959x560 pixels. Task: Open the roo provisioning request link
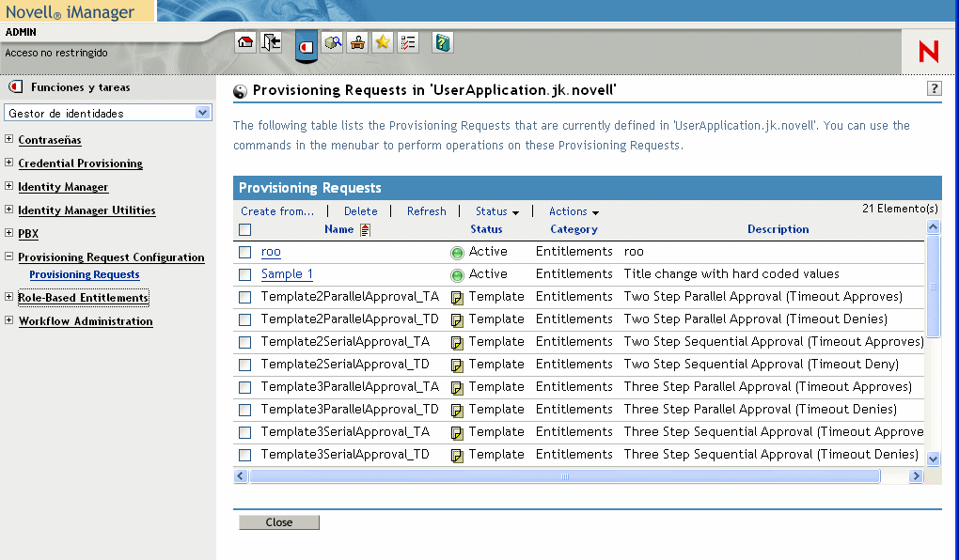[271, 251]
